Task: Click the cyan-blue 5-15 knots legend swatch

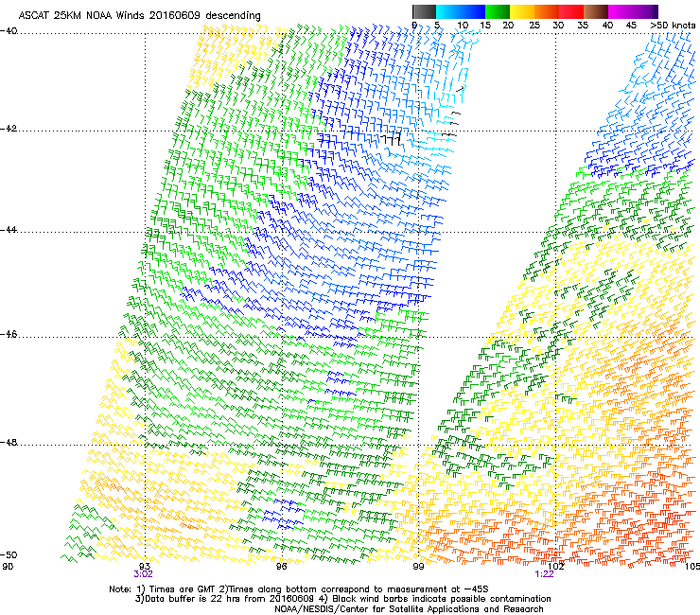Action: click(x=461, y=11)
